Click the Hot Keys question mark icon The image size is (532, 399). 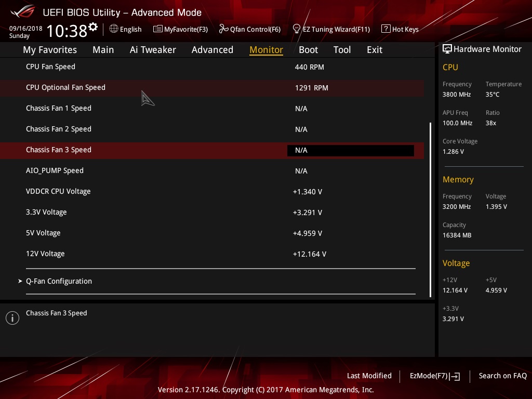click(386, 29)
